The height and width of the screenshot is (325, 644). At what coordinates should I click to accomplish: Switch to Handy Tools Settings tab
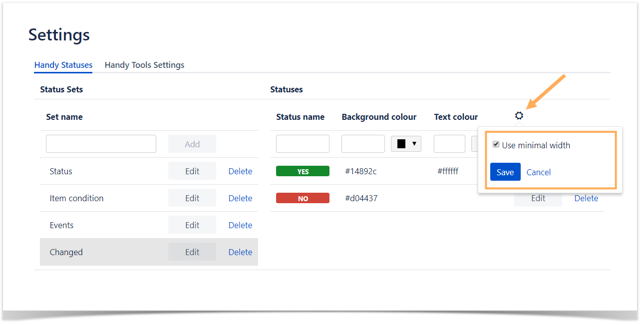[x=144, y=65]
